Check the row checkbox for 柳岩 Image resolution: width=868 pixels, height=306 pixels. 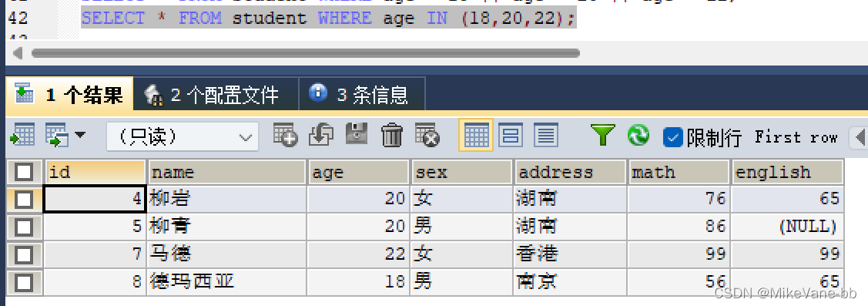click(x=24, y=199)
